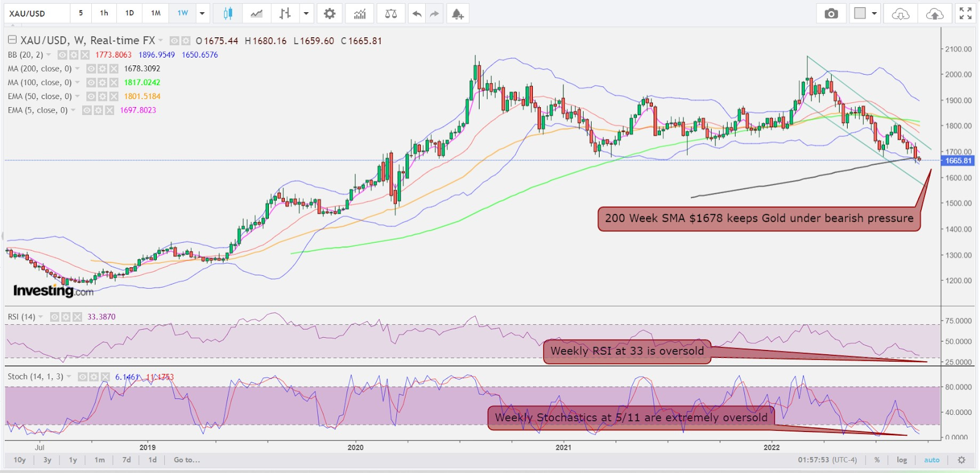
Task: Hide the RSI (14) indicator eye
Action: [55, 316]
